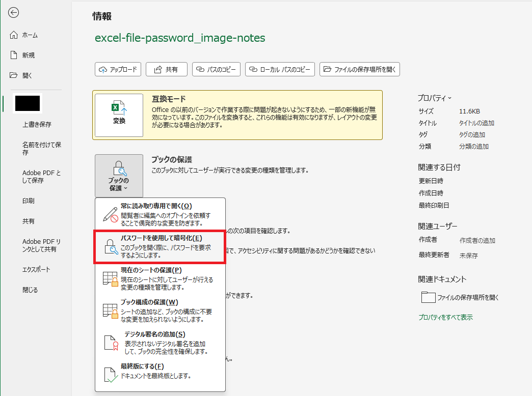This screenshot has width=532, height=396.
Task: Select デジタル署名の追加 menu entry
Action: (x=160, y=343)
